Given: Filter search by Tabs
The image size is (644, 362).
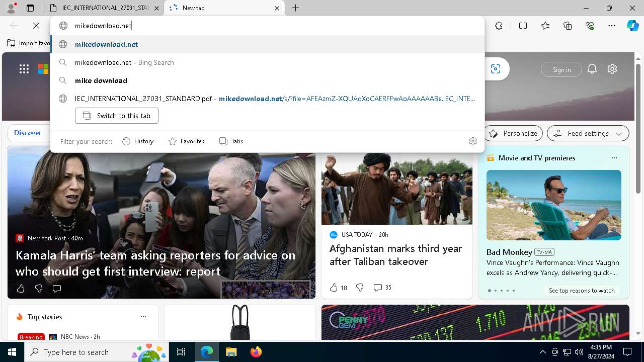Looking at the screenshot, I should (x=231, y=141).
